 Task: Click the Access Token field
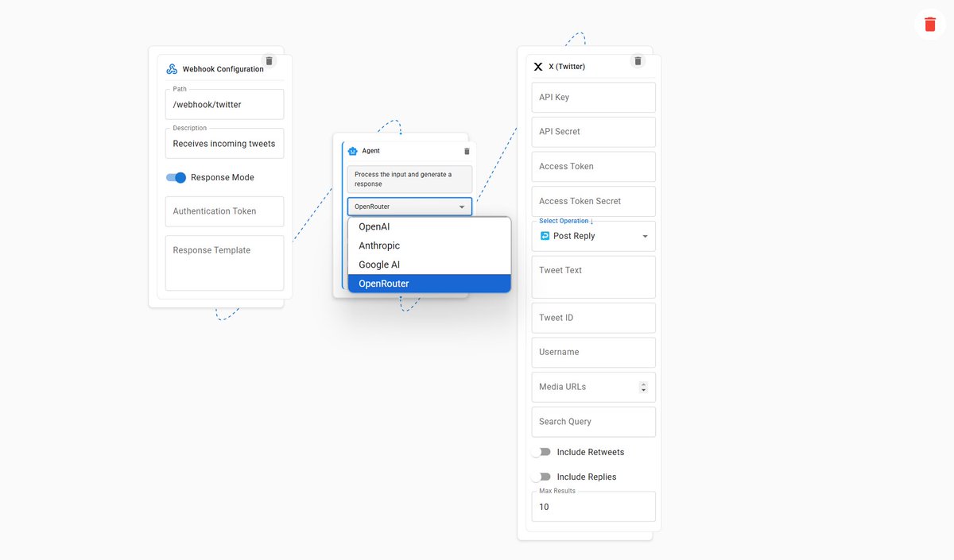click(593, 166)
